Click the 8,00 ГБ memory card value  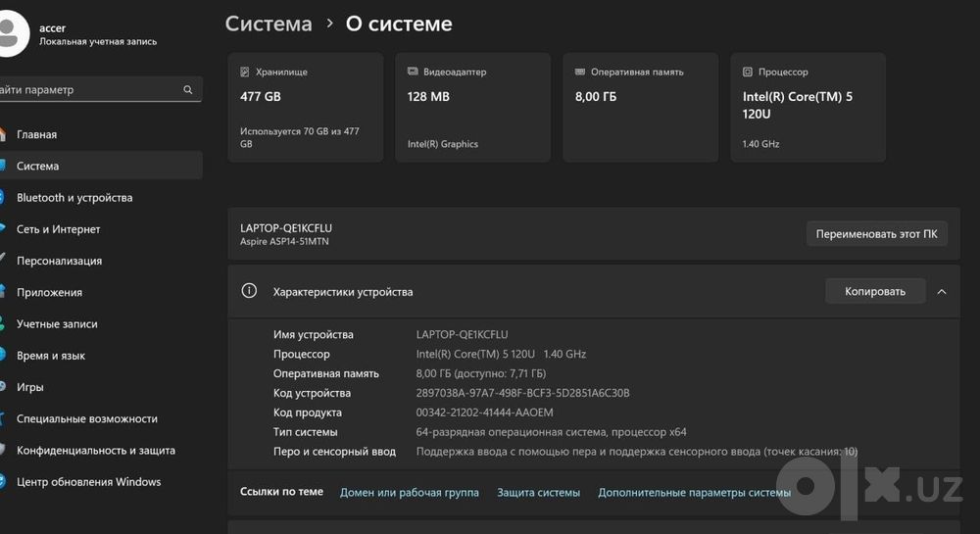point(596,97)
